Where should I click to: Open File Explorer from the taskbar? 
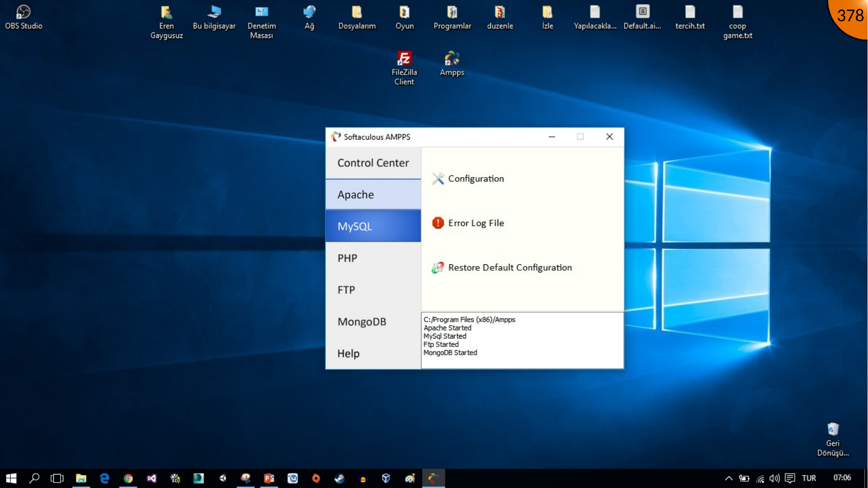81,478
